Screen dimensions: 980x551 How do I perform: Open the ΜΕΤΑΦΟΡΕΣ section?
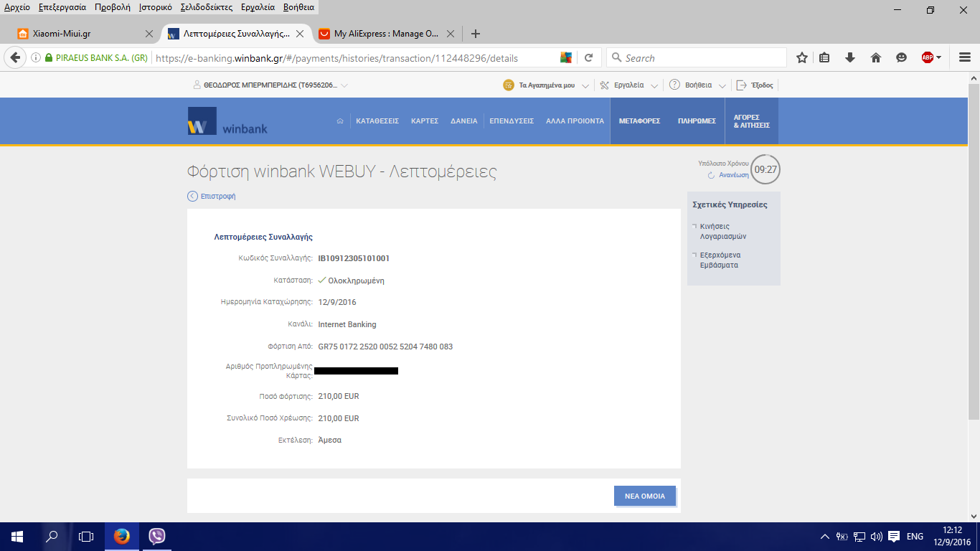point(639,121)
